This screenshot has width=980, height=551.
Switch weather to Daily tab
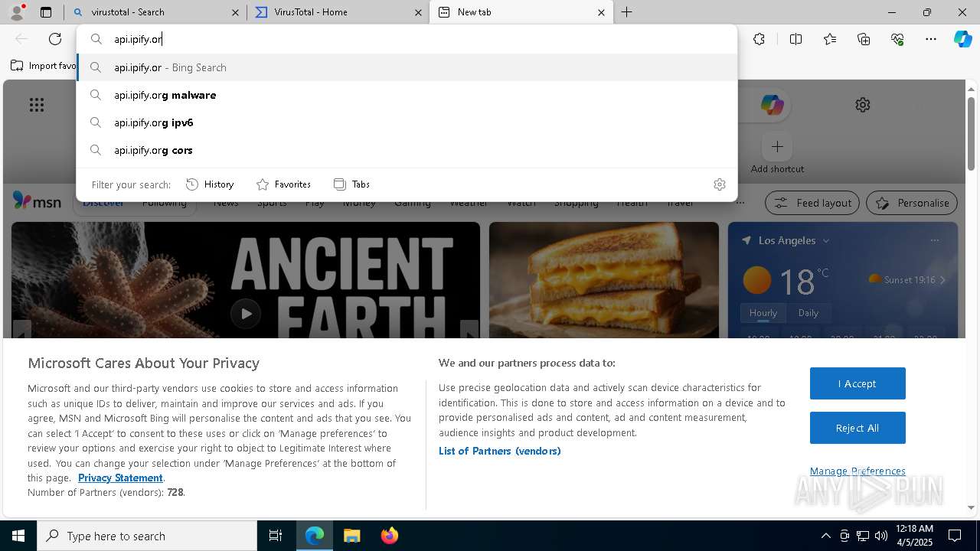(x=808, y=313)
